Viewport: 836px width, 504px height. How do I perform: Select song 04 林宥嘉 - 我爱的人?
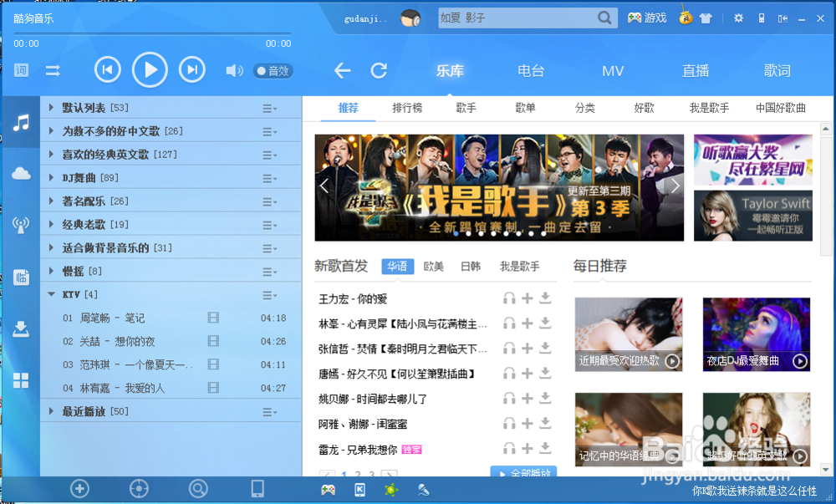pos(171,388)
